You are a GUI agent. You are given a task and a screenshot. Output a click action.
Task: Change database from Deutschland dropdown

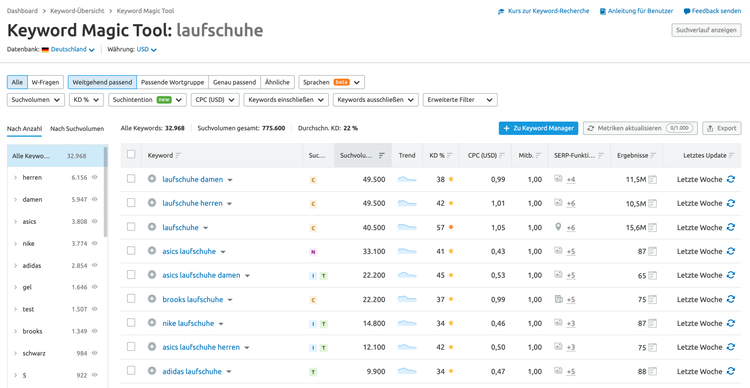68,49
